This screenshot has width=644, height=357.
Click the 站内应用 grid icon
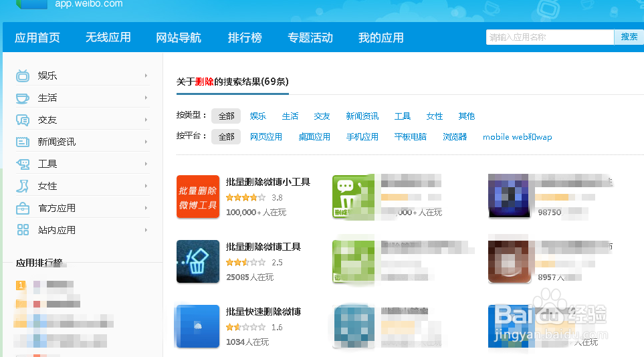23,230
